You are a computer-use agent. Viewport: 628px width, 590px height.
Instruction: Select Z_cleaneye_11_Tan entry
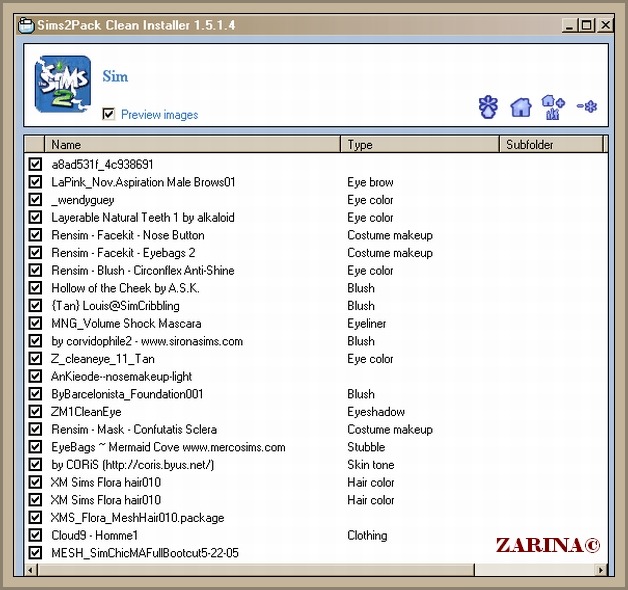[103, 358]
